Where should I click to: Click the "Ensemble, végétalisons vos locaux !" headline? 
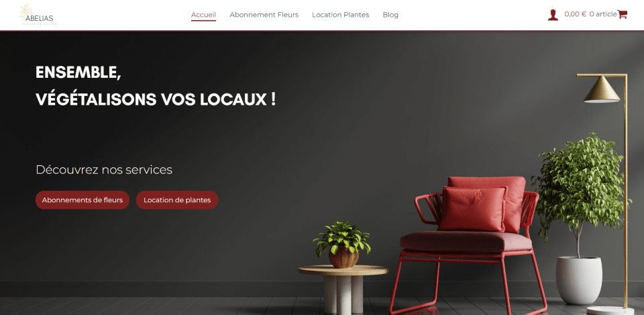156,86
